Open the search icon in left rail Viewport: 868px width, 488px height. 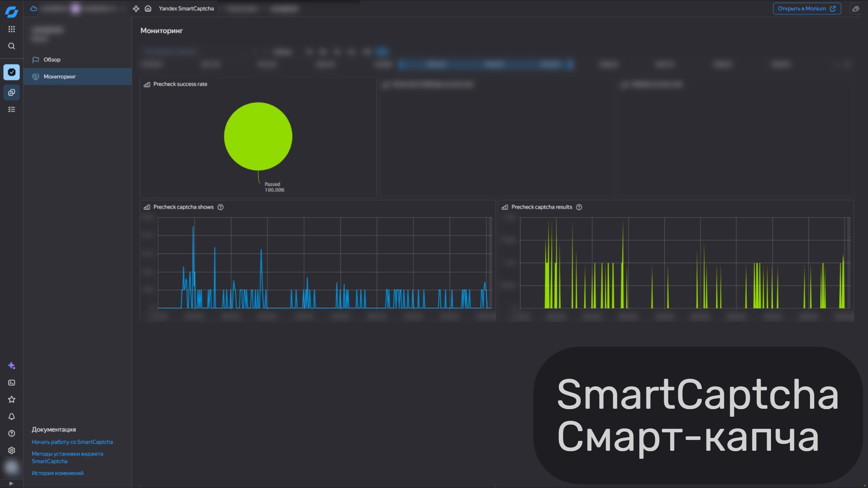coord(12,46)
